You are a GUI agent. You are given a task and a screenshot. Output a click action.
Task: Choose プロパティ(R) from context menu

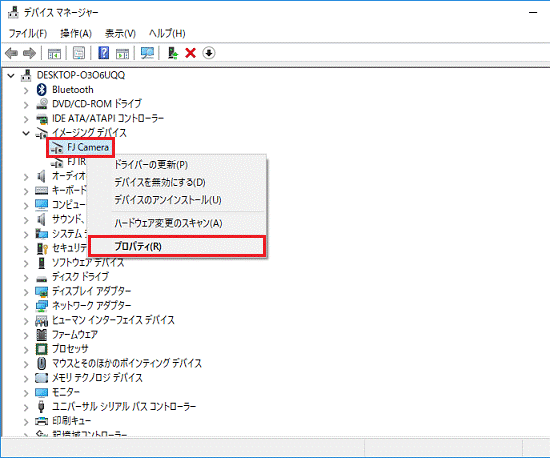[177, 246]
